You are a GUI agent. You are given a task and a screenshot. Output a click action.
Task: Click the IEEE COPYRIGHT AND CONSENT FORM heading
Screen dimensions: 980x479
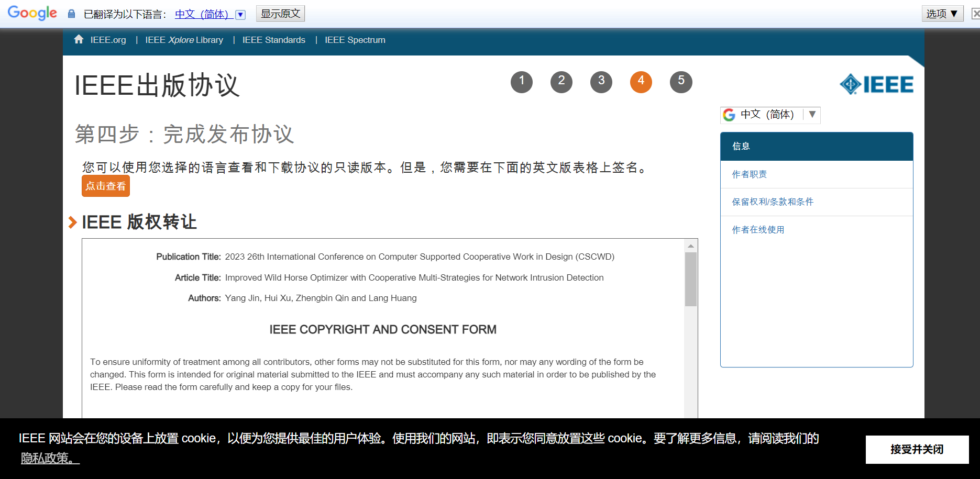[383, 330]
